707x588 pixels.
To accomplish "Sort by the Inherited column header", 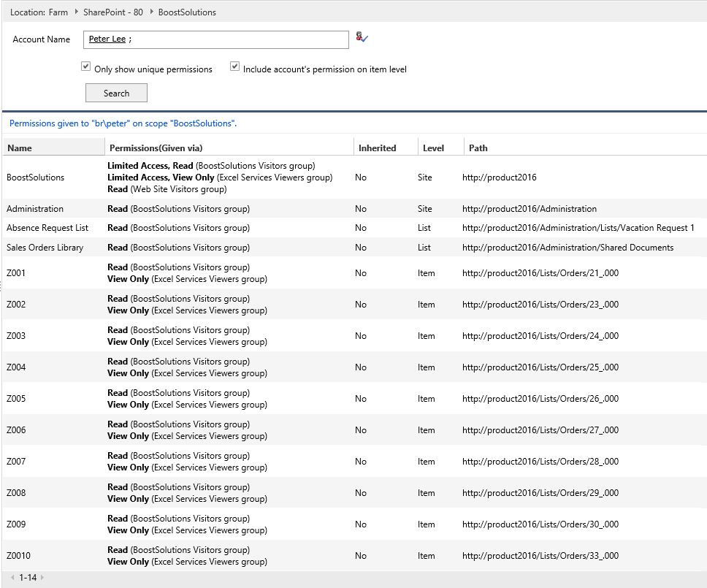I will pos(377,148).
